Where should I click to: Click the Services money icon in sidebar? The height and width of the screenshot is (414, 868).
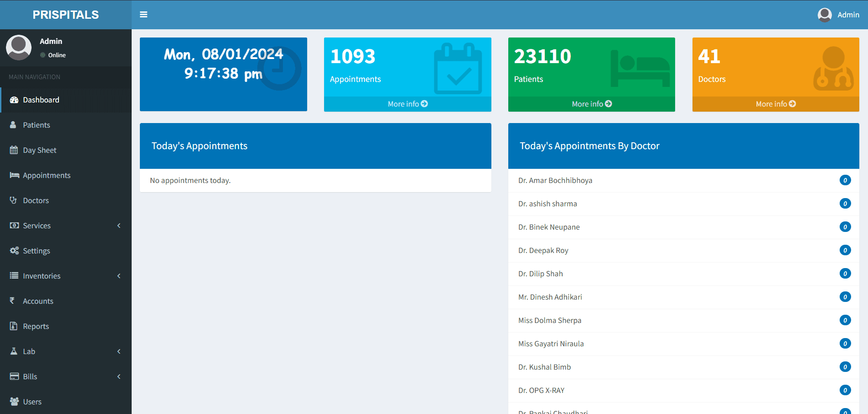(15, 226)
